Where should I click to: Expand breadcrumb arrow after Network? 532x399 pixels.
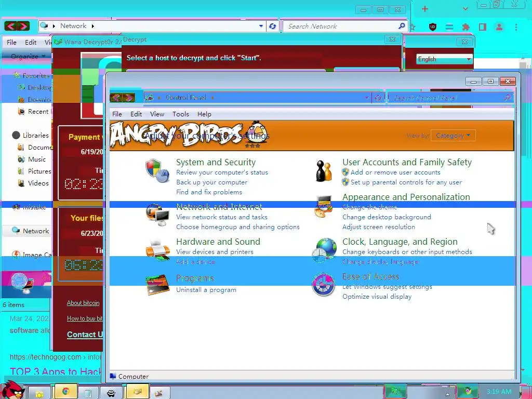[x=92, y=26]
